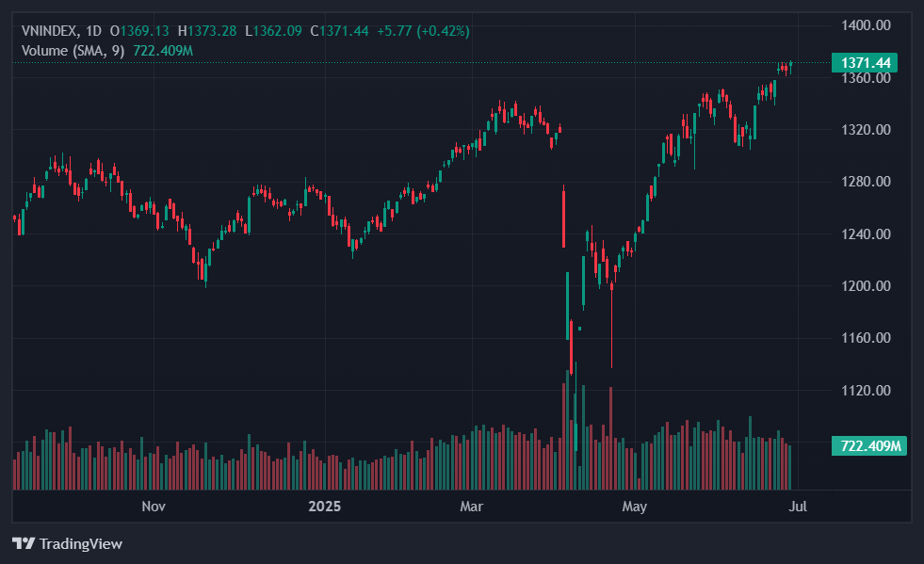Click the Mar label on time axis

click(x=471, y=507)
